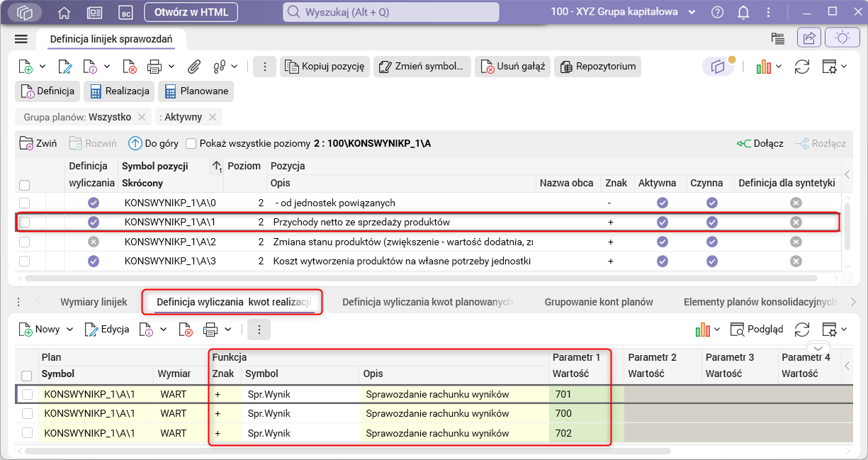Open the Wymiary linijek tab
Viewport: 868px width, 460px height.
point(94,302)
